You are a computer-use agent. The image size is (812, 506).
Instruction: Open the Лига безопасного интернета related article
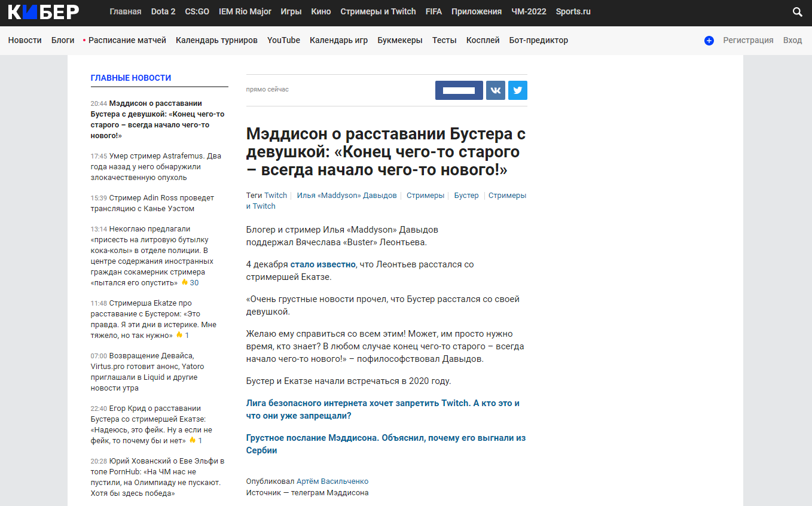pos(383,410)
